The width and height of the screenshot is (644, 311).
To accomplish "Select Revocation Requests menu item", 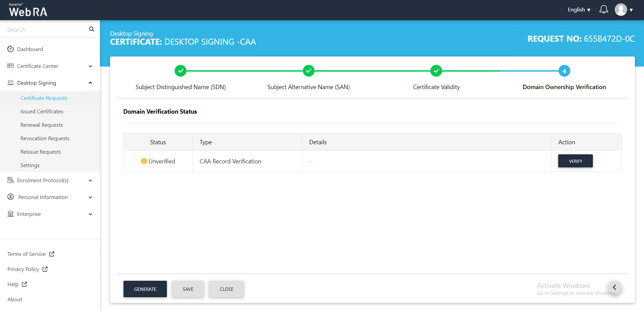I will tap(45, 139).
